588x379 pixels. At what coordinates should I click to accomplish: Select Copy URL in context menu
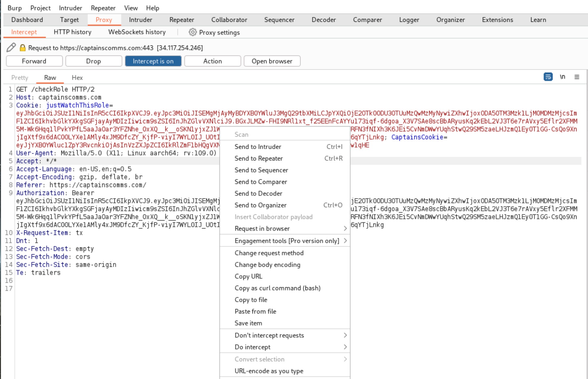(285, 276)
